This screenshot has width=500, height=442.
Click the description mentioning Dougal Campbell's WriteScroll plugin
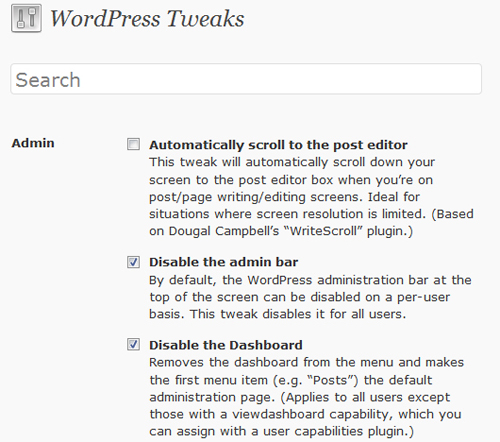(311, 197)
